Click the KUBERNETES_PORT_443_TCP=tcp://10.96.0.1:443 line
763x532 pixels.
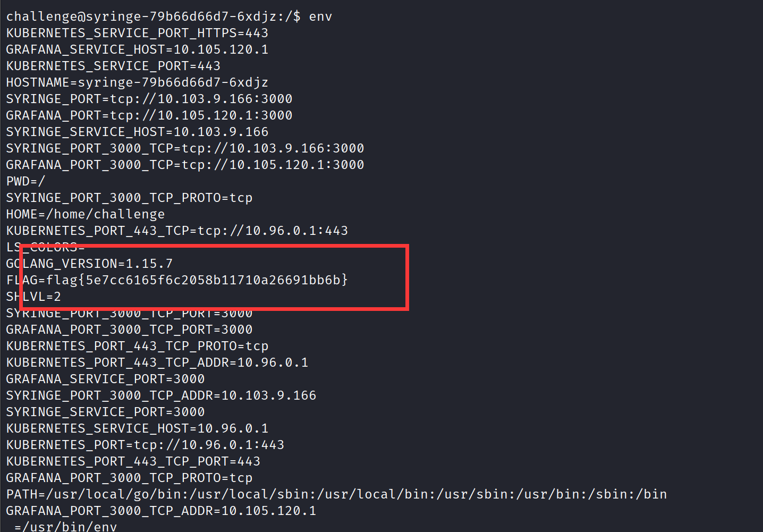[177, 231]
